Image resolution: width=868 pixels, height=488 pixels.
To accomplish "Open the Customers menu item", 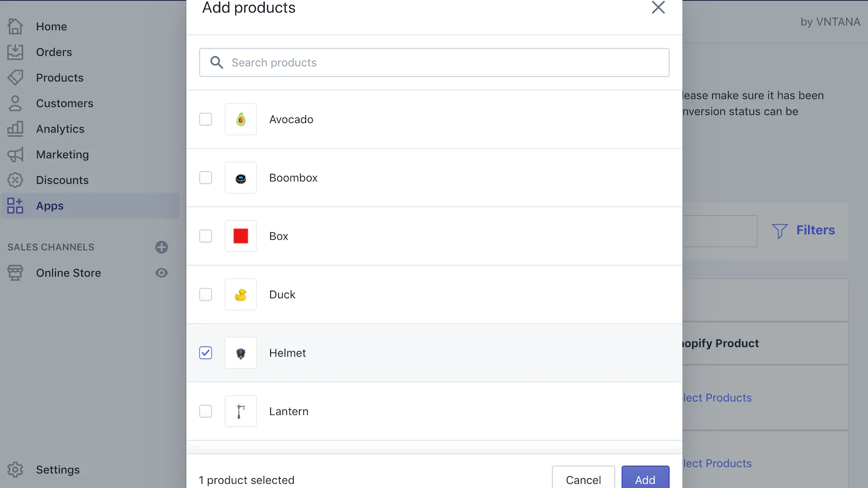I will [65, 104].
